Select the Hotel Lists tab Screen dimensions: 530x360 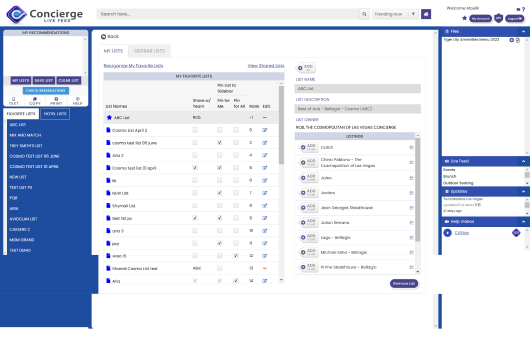pos(55,114)
